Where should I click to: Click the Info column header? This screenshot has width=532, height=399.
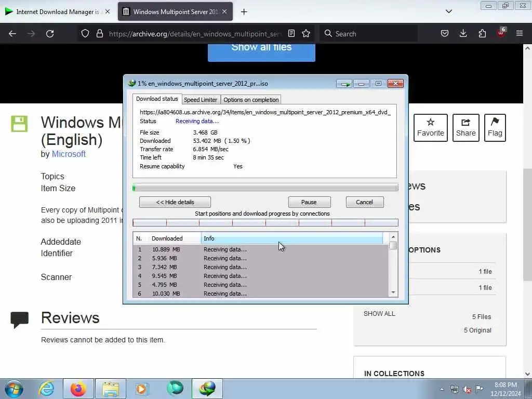tap(292, 238)
